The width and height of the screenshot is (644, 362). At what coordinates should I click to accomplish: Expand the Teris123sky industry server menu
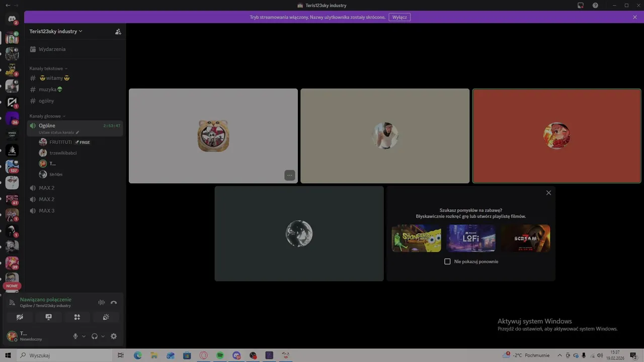click(x=56, y=31)
